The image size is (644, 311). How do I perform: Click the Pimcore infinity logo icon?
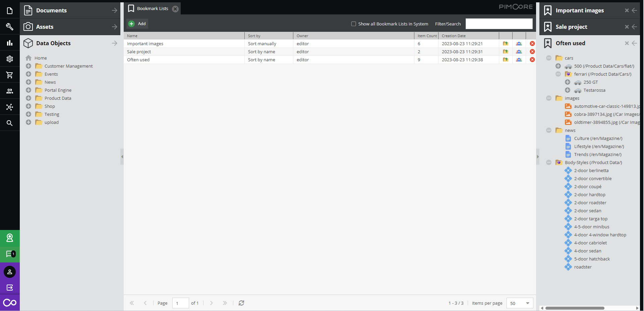(10, 303)
